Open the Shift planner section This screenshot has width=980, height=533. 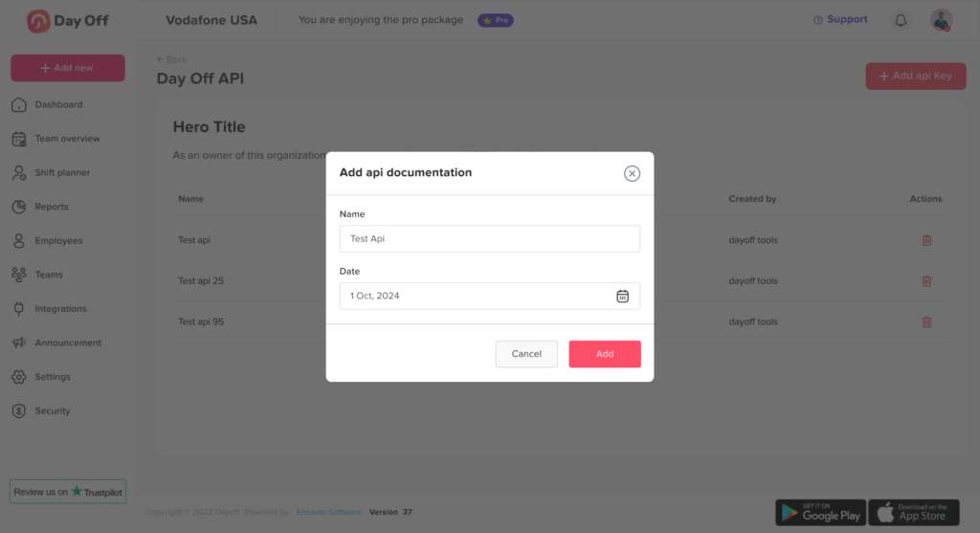[x=62, y=172]
